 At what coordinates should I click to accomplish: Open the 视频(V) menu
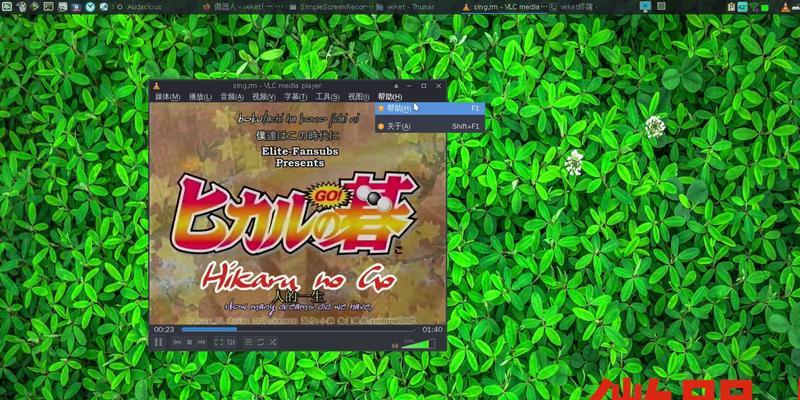pos(264,96)
